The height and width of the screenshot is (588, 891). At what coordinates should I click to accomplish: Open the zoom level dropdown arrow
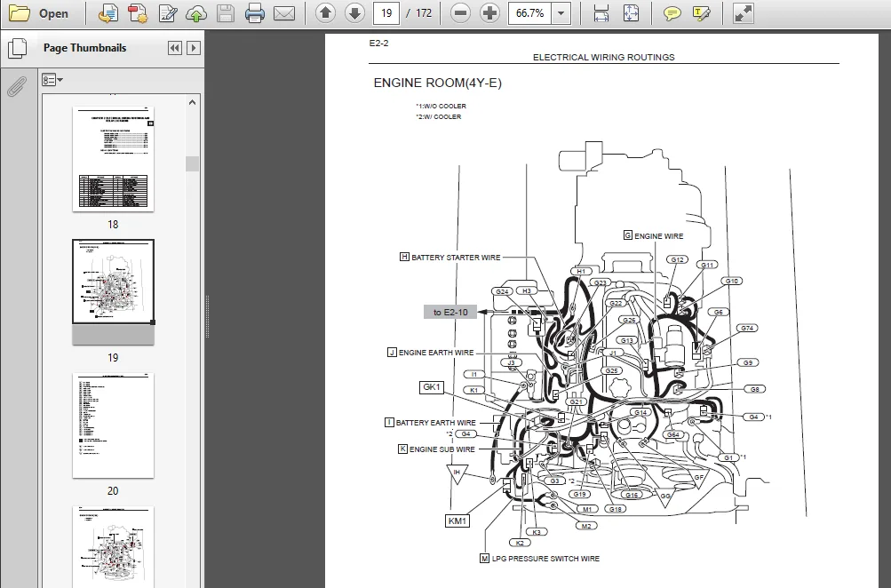pos(561,13)
